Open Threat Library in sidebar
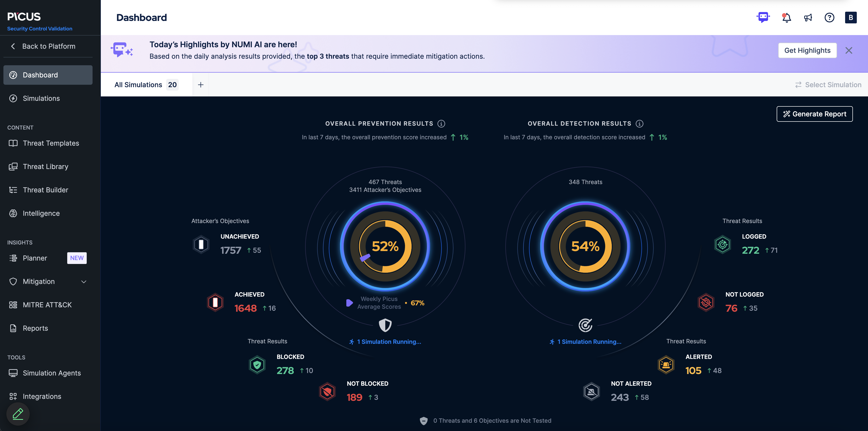This screenshot has height=431, width=868. click(x=46, y=167)
